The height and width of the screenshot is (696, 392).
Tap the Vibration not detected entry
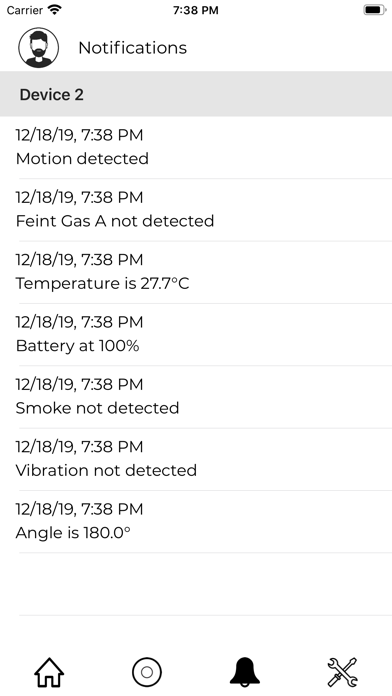(196, 459)
